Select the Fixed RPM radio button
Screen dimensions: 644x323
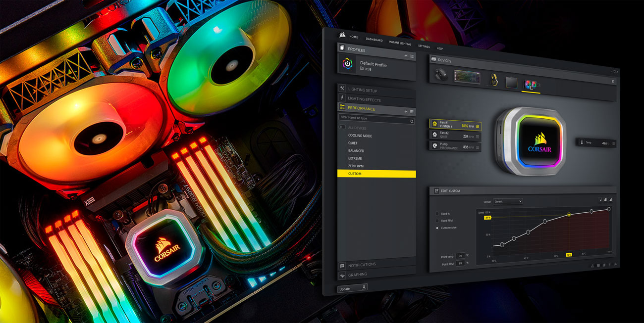(437, 221)
